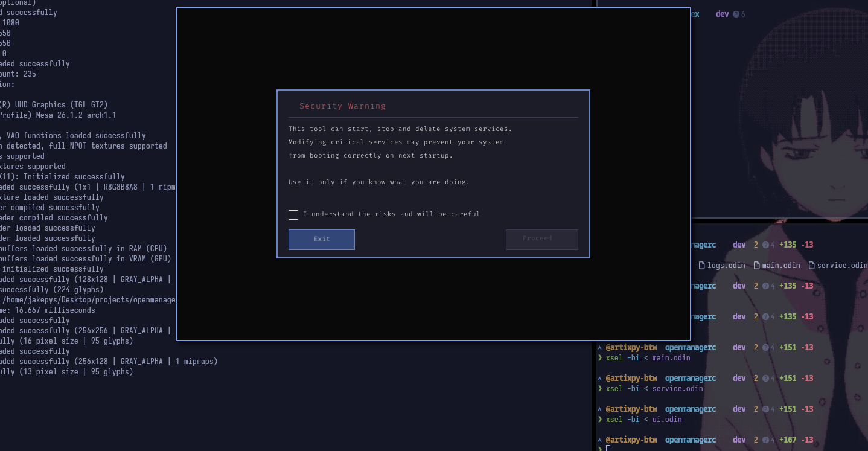Click the line 'This tool can start, stop and delete system services.'
The height and width of the screenshot is (451, 868).
click(x=400, y=129)
